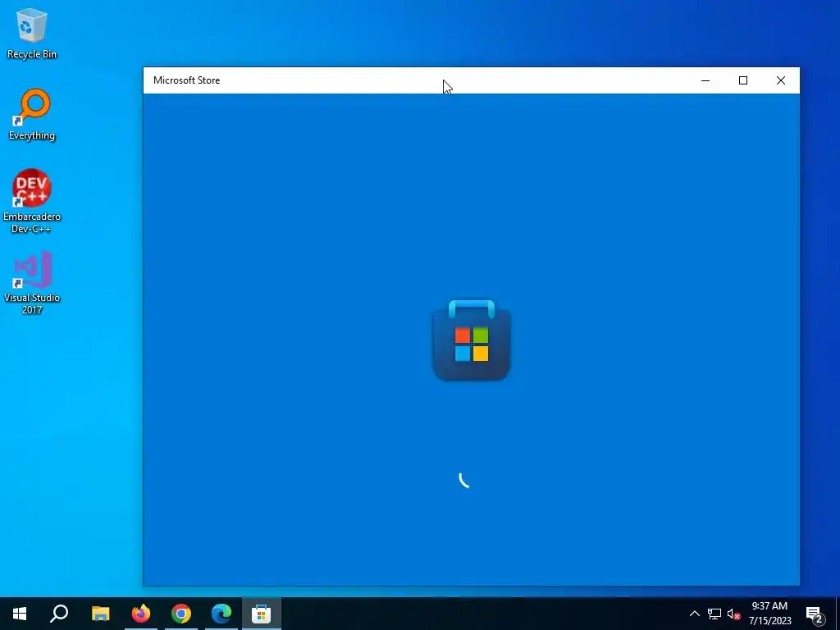This screenshot has height=630, width=840.
Task: Click the Microsoft Store title text
Action: coord(186,80)
